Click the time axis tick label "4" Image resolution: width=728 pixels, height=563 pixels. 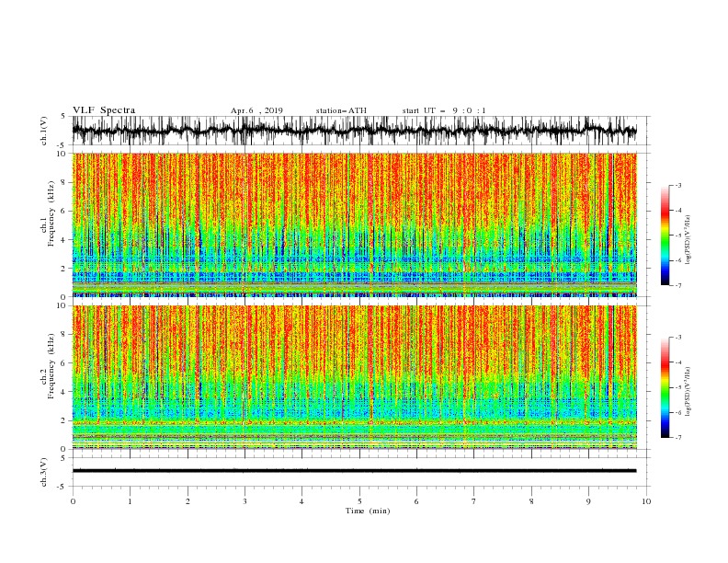[302, 501]
